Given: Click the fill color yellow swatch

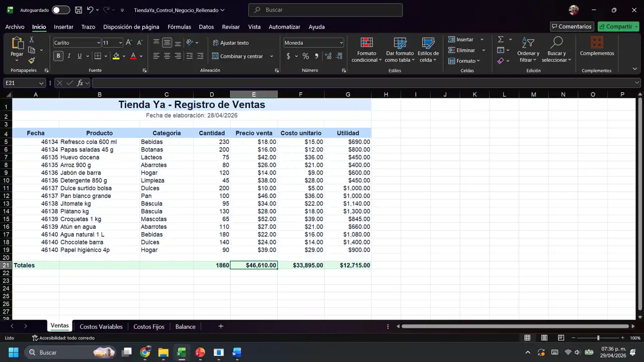Looking at the screenshot, I should [116, 56].
